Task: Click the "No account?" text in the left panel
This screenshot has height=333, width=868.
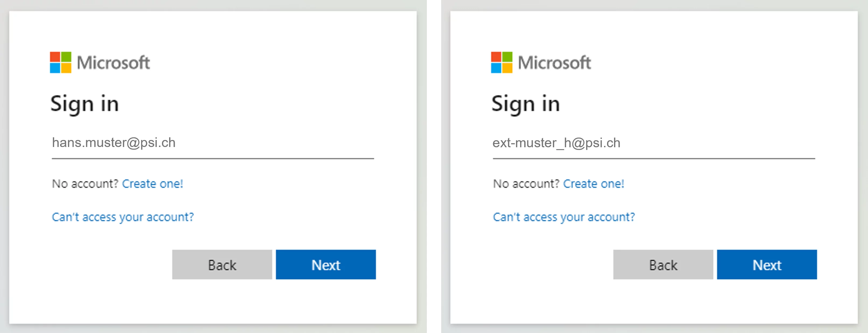Action: (85, 184)
